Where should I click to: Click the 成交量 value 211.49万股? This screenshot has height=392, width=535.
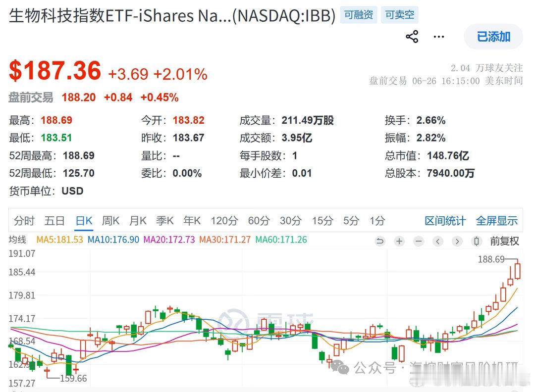pos(308,120)
